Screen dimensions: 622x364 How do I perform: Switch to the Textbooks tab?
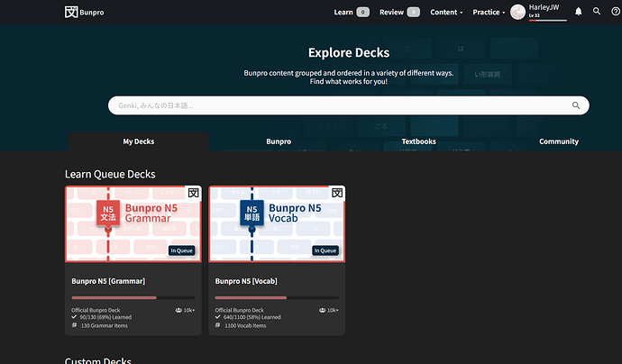pyautogui.click(x=418, y=141)
